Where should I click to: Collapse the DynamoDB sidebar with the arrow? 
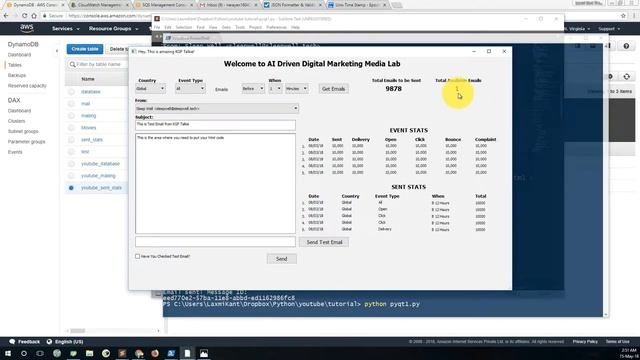[57, 51]
